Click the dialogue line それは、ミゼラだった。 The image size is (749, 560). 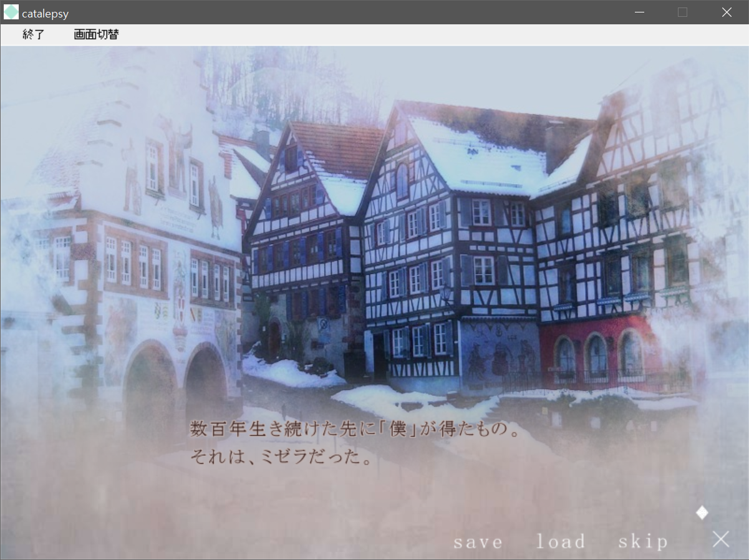(281, 457)
